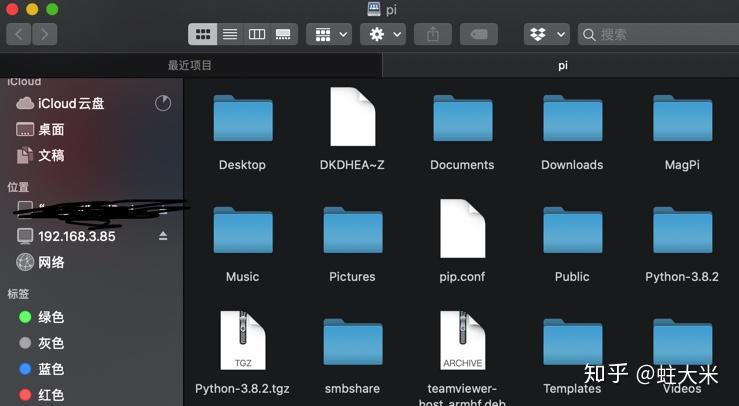Select the Public folder icon

tap(572, 230)
